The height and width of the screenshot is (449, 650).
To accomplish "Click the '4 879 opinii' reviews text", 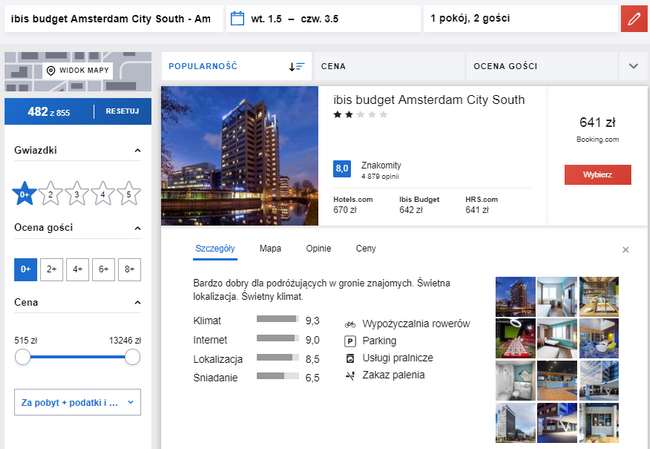I will coord(380,177).
